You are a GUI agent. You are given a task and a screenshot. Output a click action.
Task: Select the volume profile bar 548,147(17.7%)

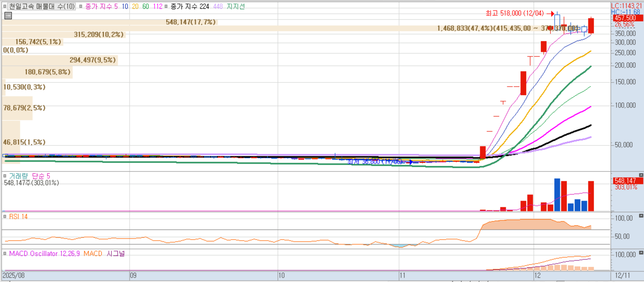coord(109,22)
